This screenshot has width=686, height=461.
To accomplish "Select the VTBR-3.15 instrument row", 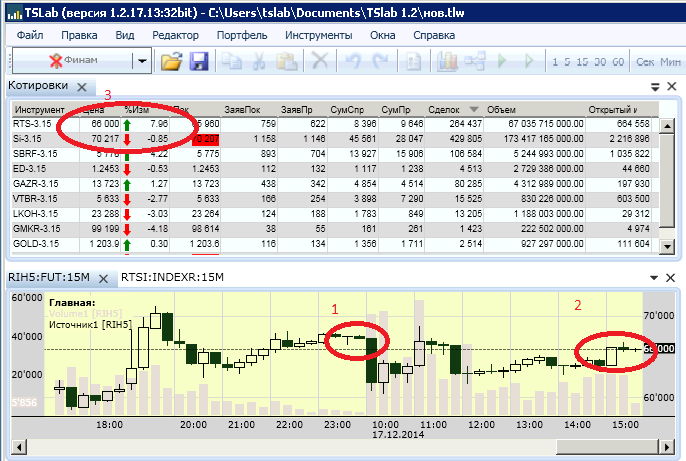I will tap(335, 199).
